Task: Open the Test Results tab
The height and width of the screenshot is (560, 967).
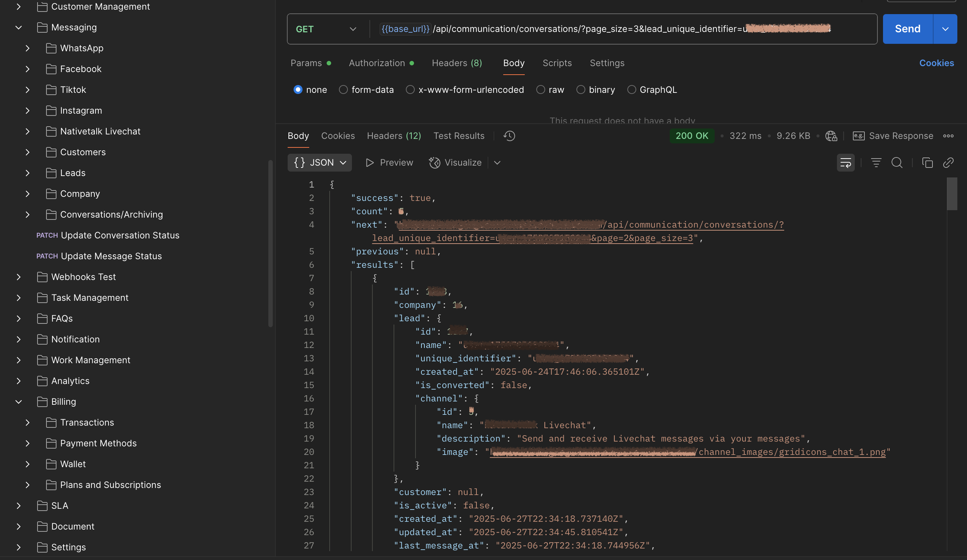Action: (459, 136)
